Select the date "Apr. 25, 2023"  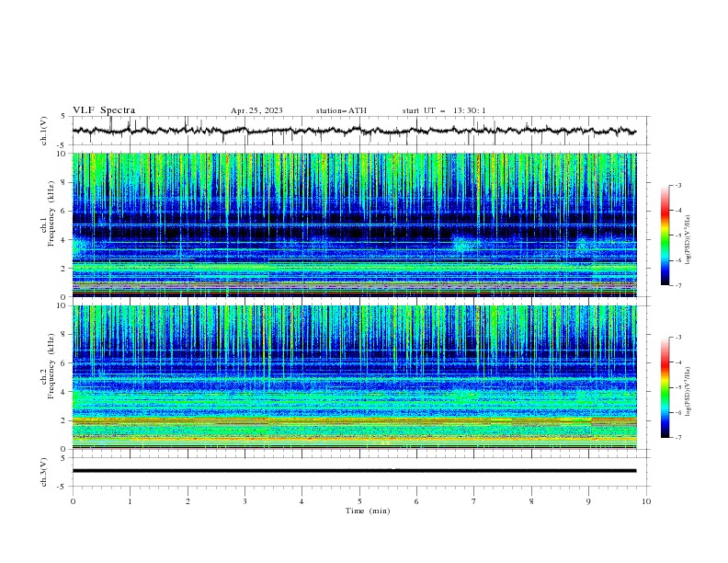[256, 110]
